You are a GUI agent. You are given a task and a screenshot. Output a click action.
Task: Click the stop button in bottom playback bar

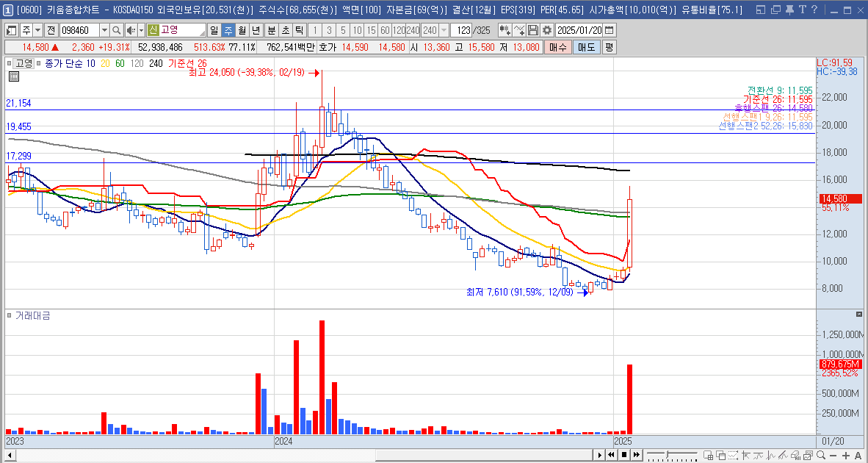click(x=624, y=455)
